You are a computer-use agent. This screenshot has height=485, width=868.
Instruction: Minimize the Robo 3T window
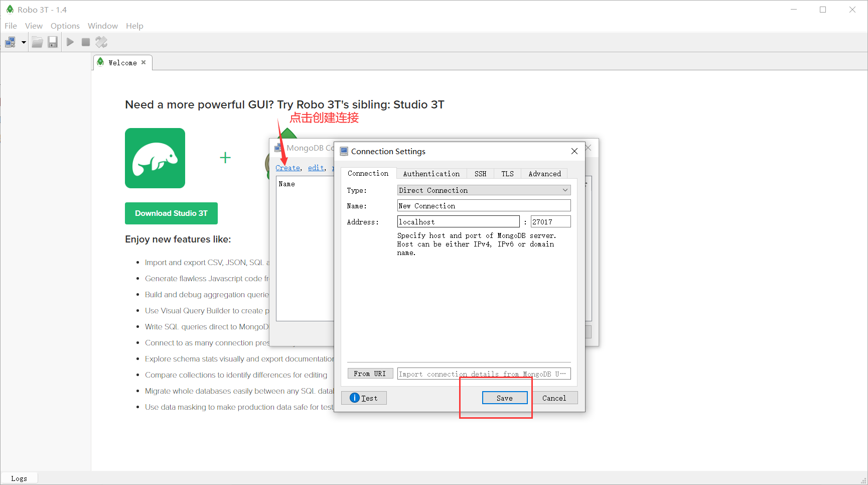pos(794,10)
